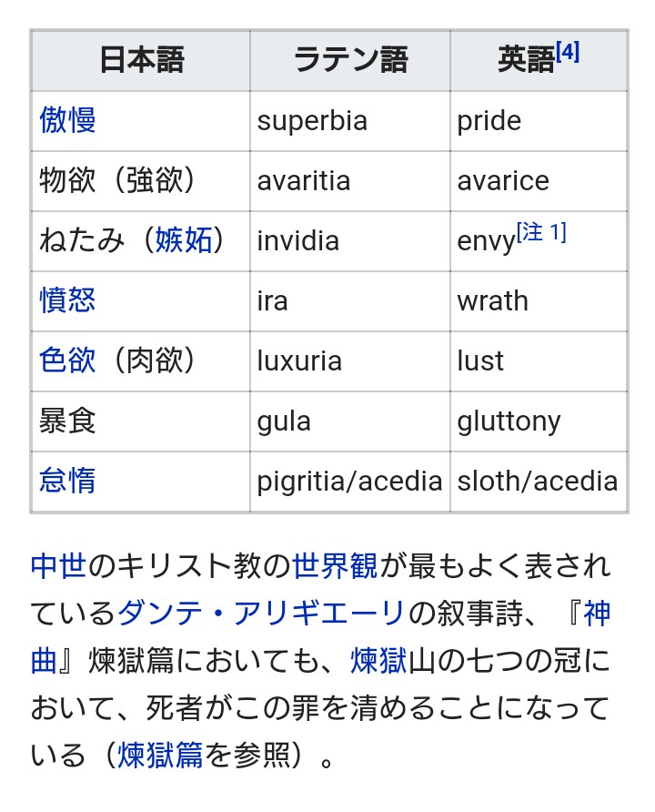655x812 pixels.
Task: Open the 色欲 article link
Action: 68,360
